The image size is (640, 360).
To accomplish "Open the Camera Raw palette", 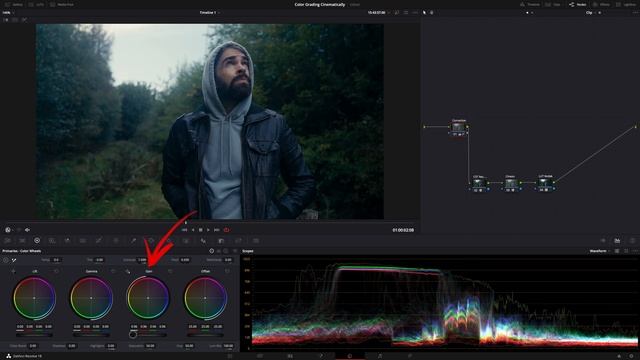I will [x=7, y=241].
